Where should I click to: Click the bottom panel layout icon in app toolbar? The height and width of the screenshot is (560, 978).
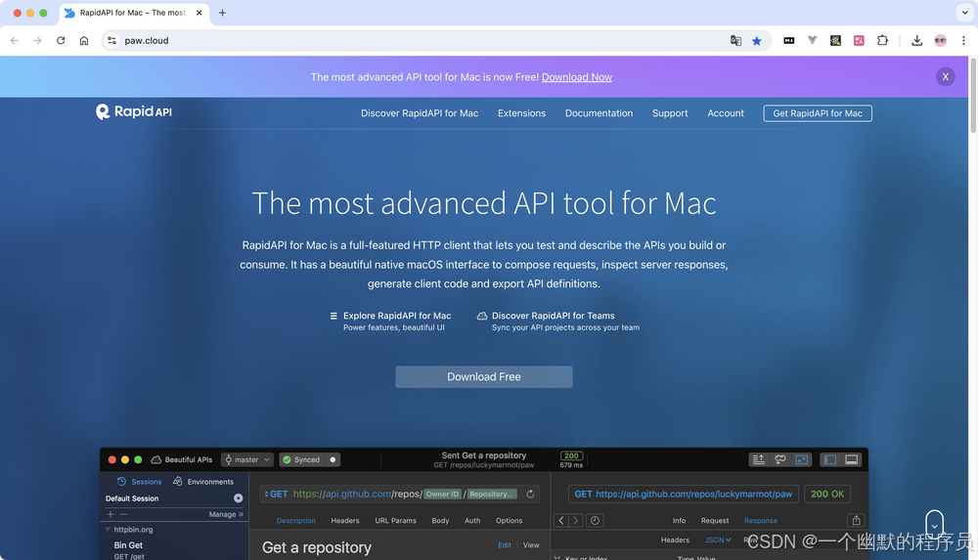[852, 459]
